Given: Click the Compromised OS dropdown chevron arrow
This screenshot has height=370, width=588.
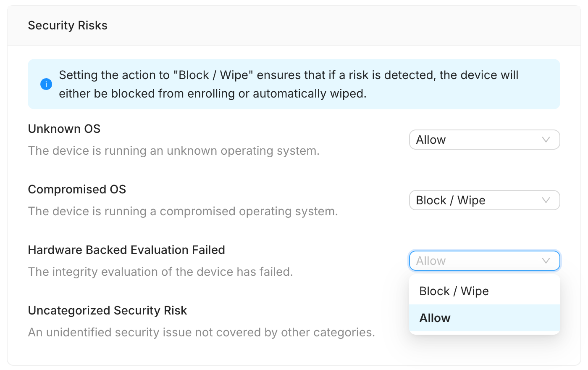Looking at the screenshot, I should [x=546, y=200].
